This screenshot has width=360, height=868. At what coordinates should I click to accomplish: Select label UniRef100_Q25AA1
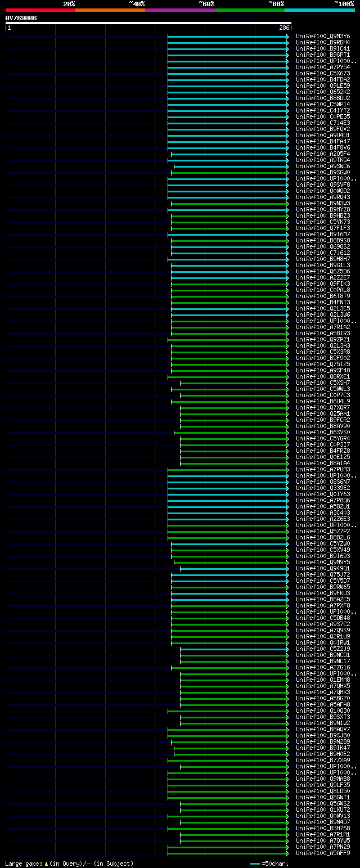(323, 413)
